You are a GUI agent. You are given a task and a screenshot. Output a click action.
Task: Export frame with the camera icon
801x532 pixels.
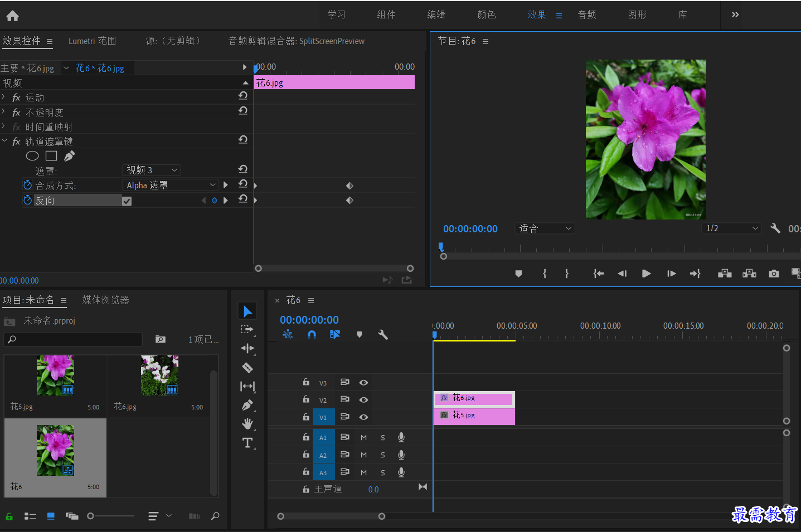click(x=774, y=274)
